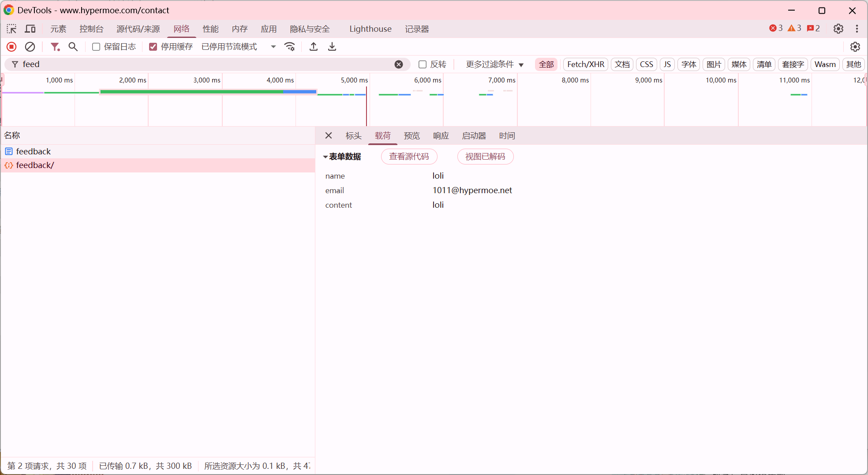This screenshot has width=868, height=475.
Task: Open the Lighthouse panel tab
Action: [370, 29]
